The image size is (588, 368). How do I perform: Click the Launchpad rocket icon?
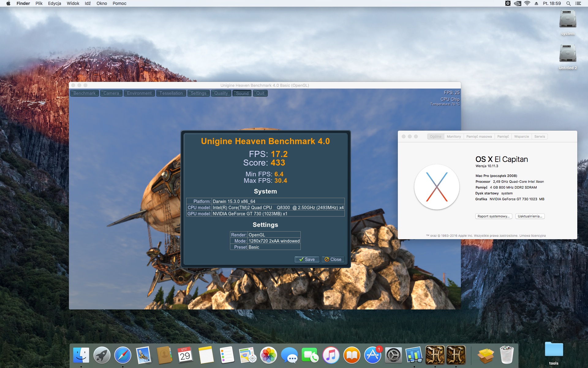click(102, 355)
